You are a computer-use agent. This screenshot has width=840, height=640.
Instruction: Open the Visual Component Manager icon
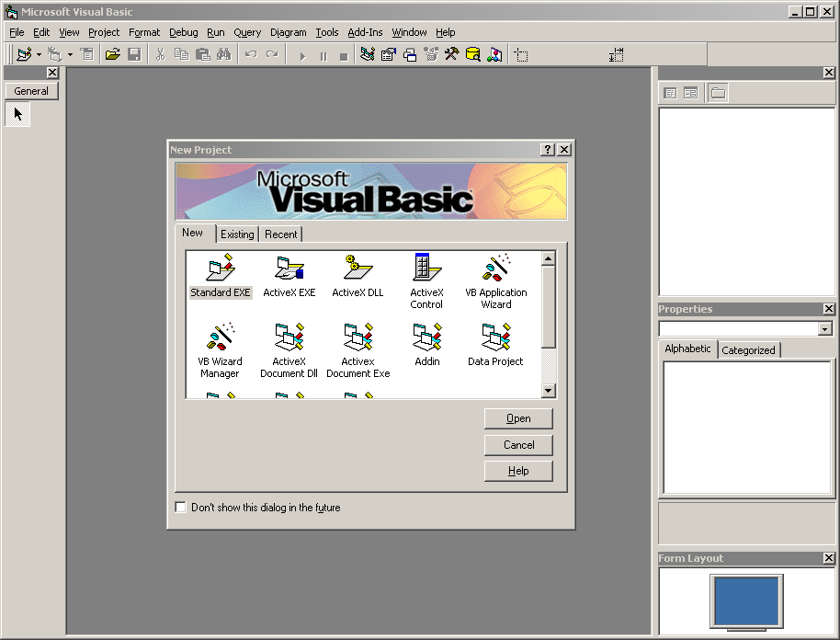pyautogui.click(x=494, y=54)
